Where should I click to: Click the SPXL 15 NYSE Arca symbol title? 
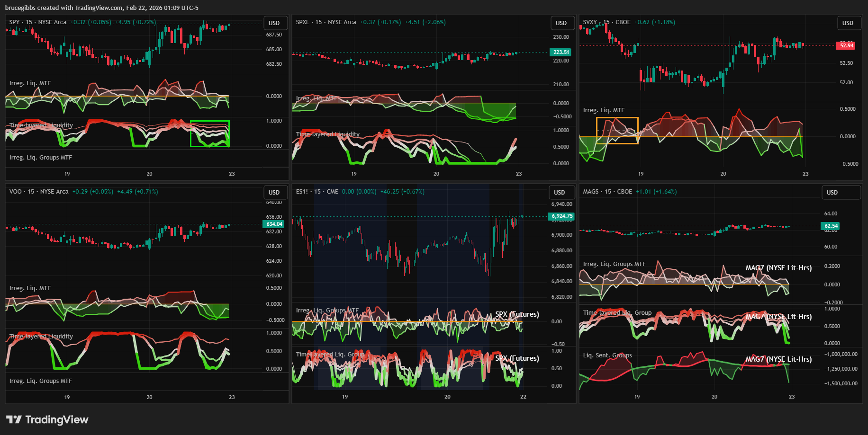[326, 22]
